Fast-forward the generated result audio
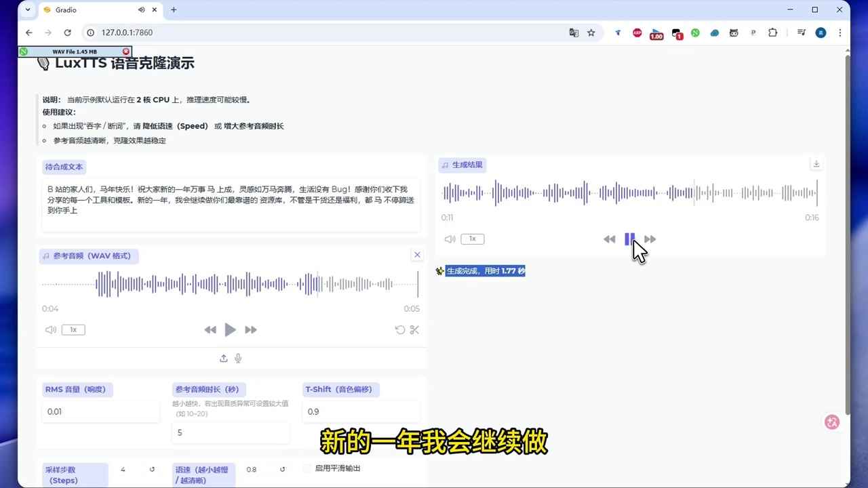The width and height of the screenshot is (868, 488). click(x=650, y=239)
